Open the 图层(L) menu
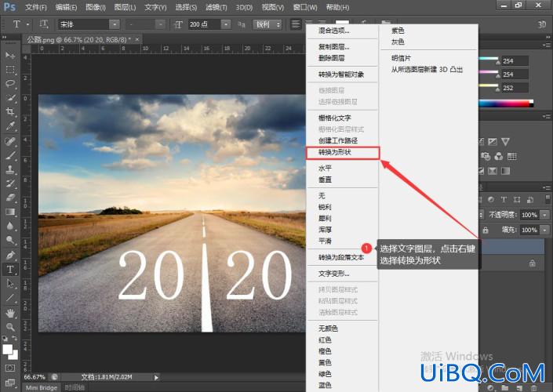The height and width of the screenshot is (392, 553). point(125,7)
